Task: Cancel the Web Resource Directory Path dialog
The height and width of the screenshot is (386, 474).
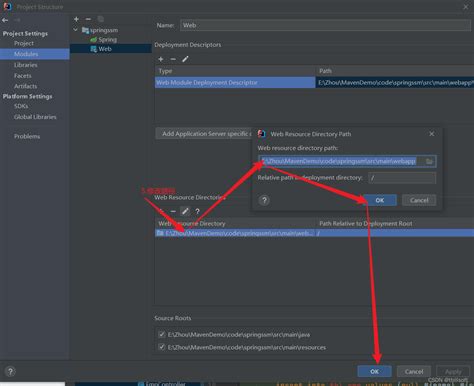Action: tap(419, 200)
